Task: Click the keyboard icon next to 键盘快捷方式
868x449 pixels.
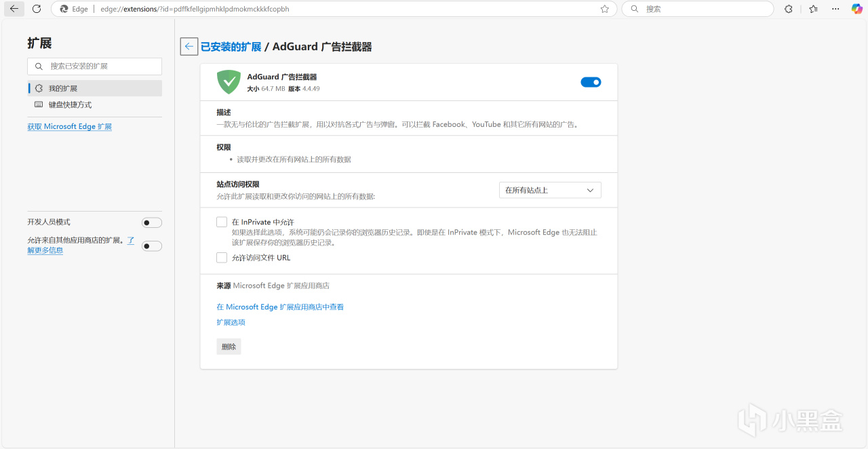Action: pyautogui.click(x=39, y=104)
